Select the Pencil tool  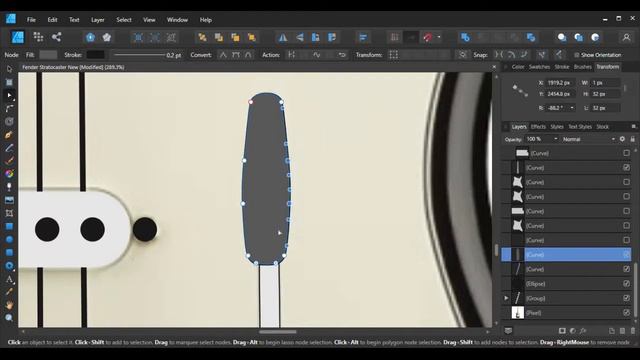click(x=9, y=147)
